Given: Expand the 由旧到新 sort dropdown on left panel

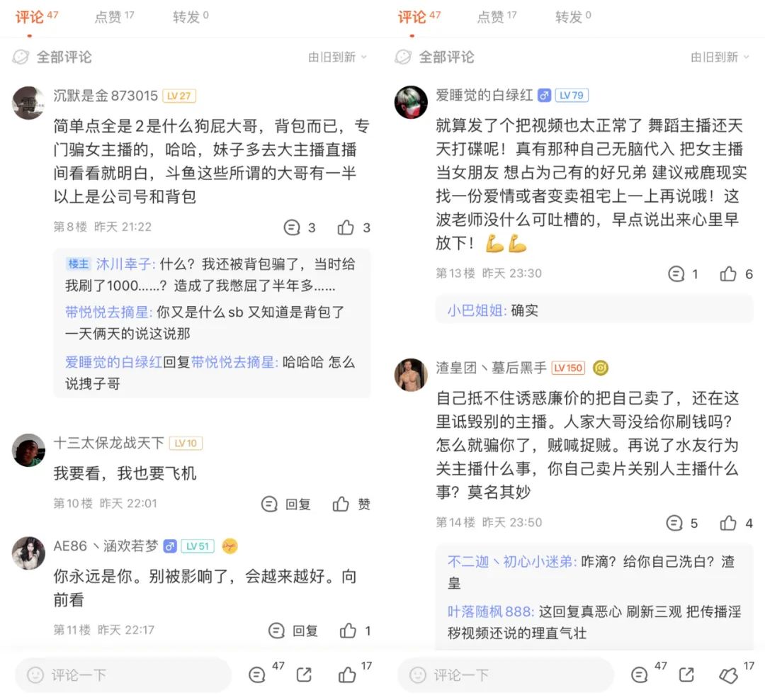Looking at the screenshot, I should (338, 57).
